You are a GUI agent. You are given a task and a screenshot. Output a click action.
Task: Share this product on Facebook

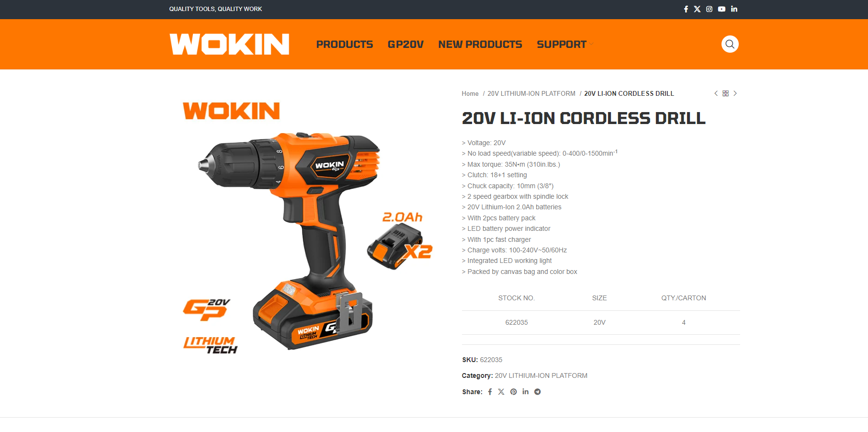tap(490, 392)
